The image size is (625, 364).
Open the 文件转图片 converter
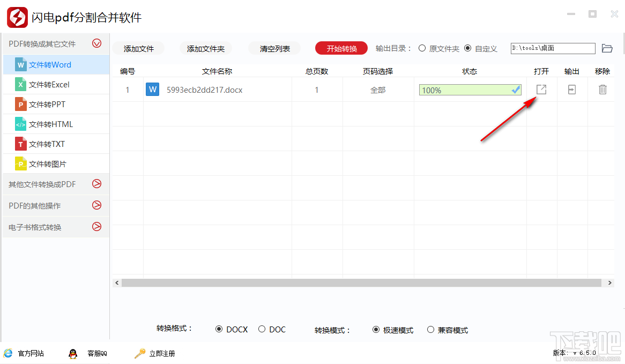coord(48,163)
